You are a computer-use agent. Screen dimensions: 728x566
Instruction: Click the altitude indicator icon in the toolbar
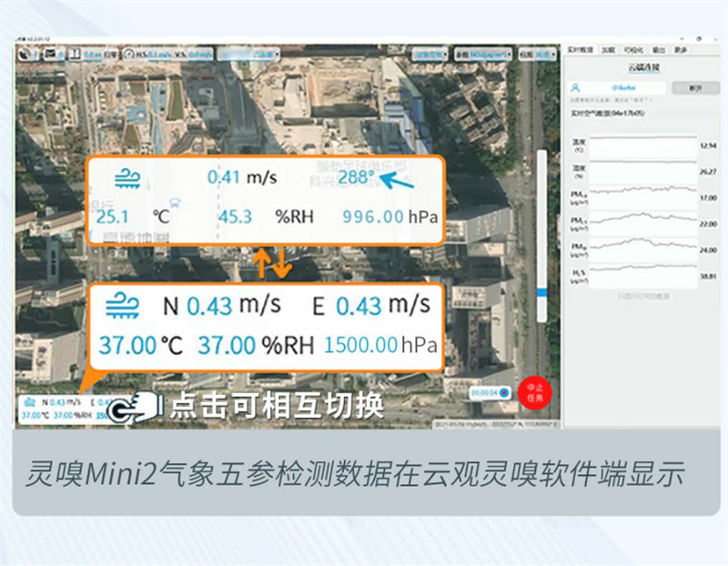pos(76,55)
